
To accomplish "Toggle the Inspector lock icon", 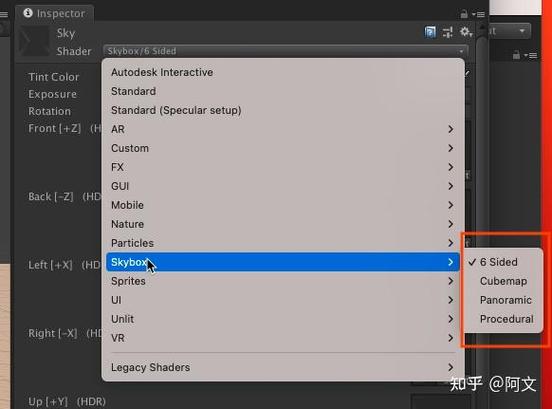I will tap(464, 14).
